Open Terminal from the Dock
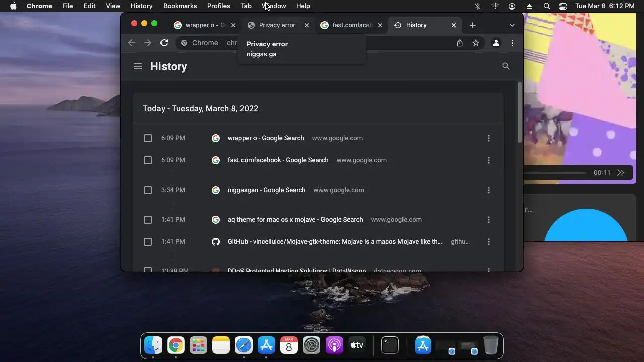This screenshot has width=644, height=362. point(390,345)
